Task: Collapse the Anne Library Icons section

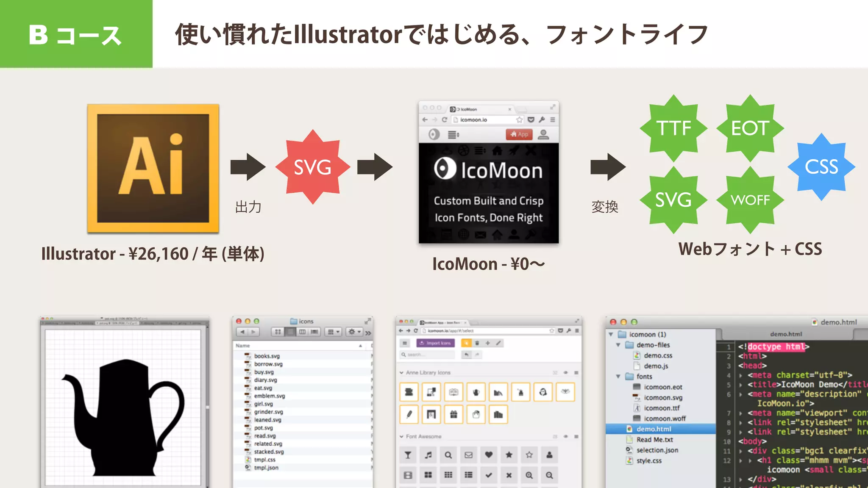Action: 401,373
